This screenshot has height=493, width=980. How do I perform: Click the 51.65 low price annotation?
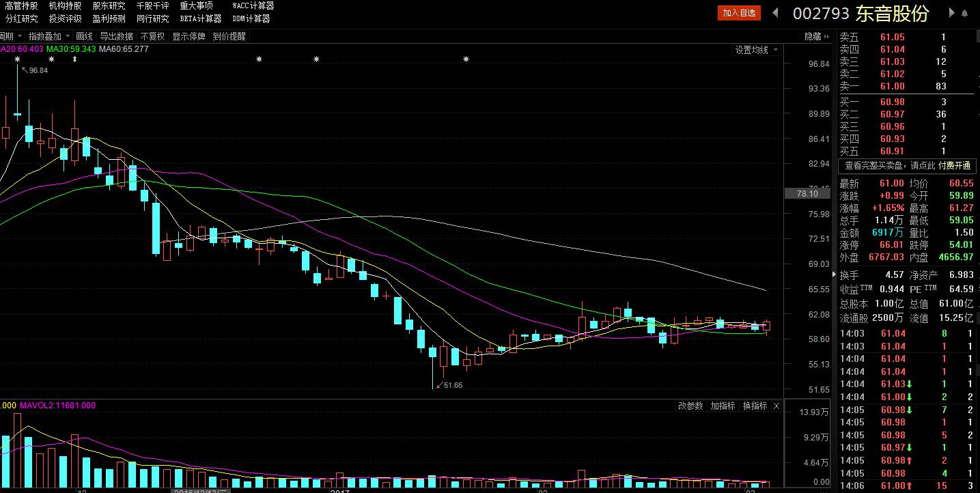point(453,385)
